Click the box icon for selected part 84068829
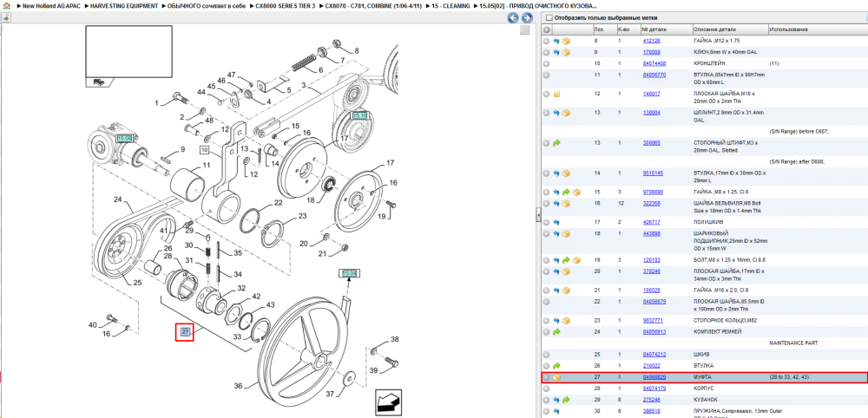The width and height of the screenshot is (868, 418). click(556, 377)
